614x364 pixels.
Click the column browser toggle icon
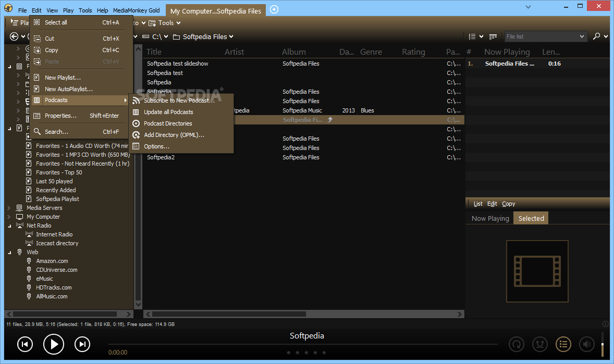point(493,36)
